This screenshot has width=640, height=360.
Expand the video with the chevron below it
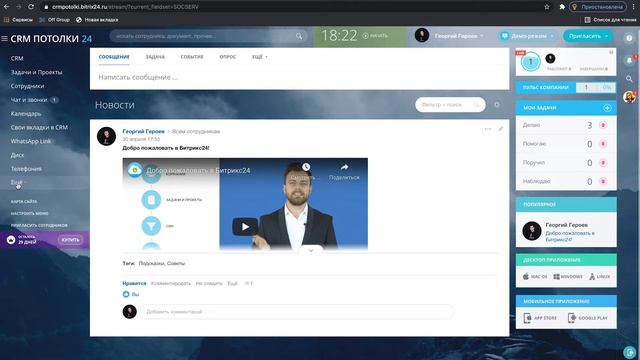(311, 250)
